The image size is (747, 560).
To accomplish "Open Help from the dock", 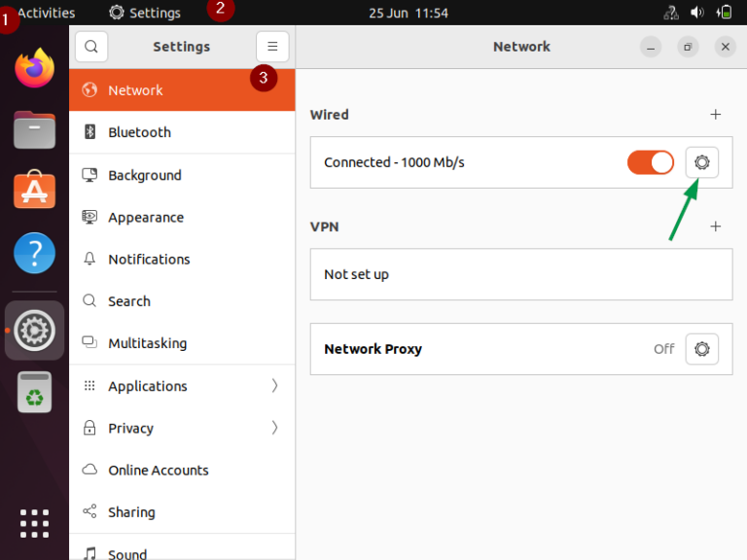I will pyautogui.click(x=34, y=253).
